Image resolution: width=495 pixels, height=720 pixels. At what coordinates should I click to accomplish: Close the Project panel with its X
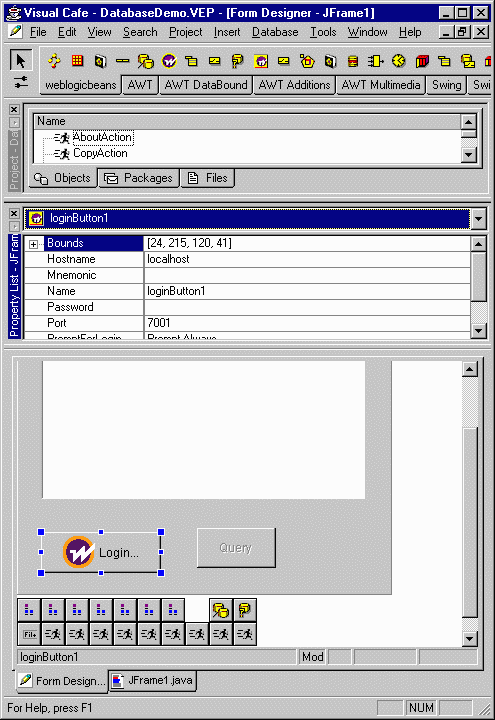coord(14,109)
